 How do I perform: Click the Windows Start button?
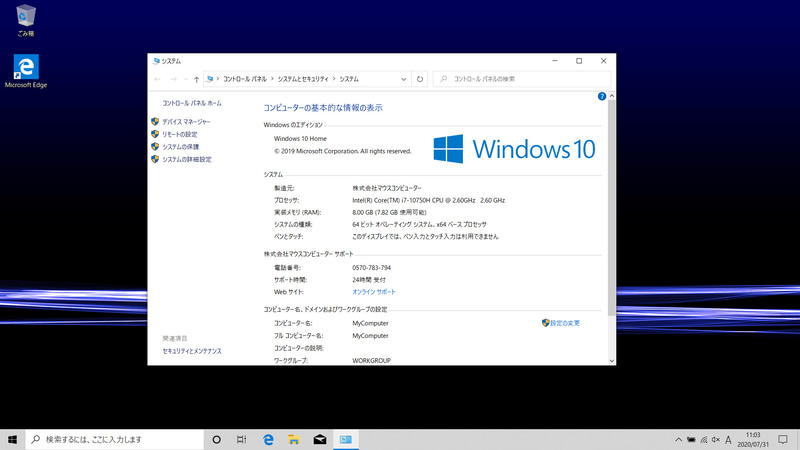pyautogui.click(x=12, y=439)
